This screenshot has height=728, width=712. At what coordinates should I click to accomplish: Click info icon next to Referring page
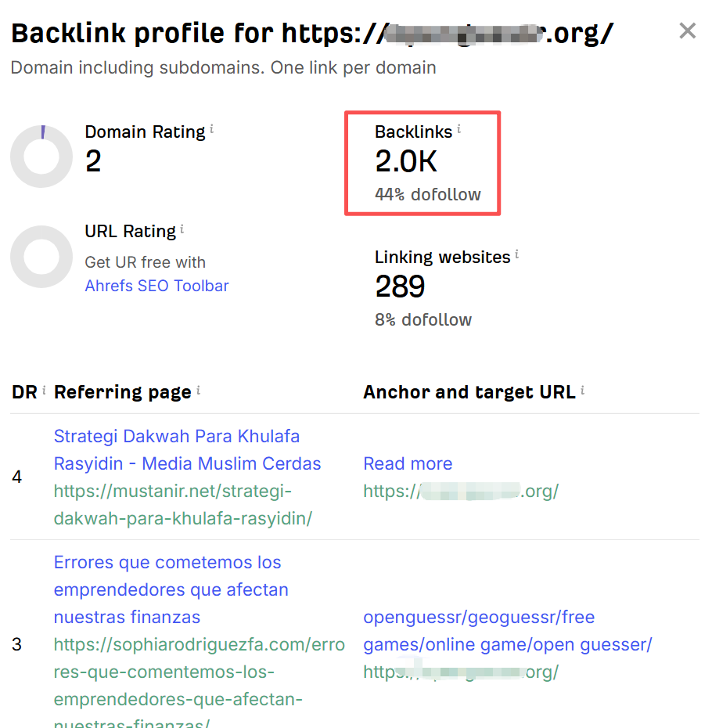coord(198,390)
